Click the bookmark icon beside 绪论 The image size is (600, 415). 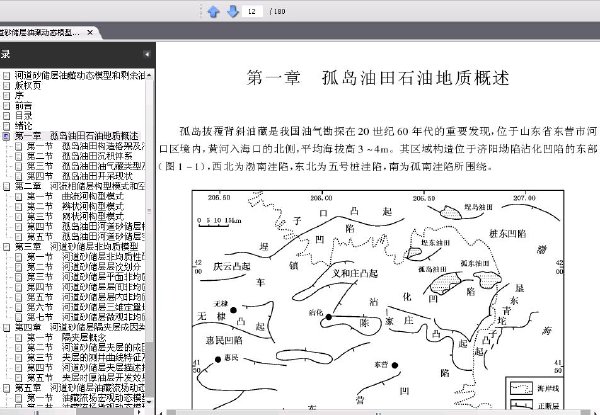click(6, 126)
